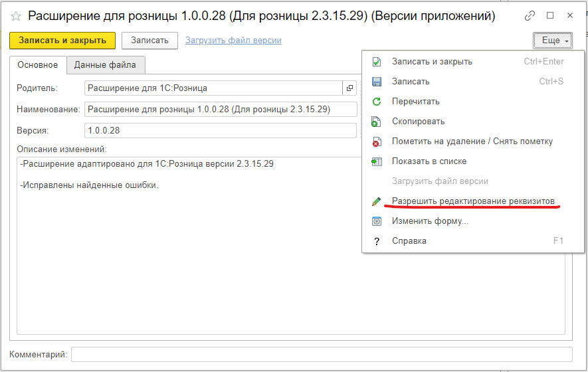The height and width of the screenshot is (372, 588).
Task: Click the question mark help icon
Action: click(x=377, y=241)
